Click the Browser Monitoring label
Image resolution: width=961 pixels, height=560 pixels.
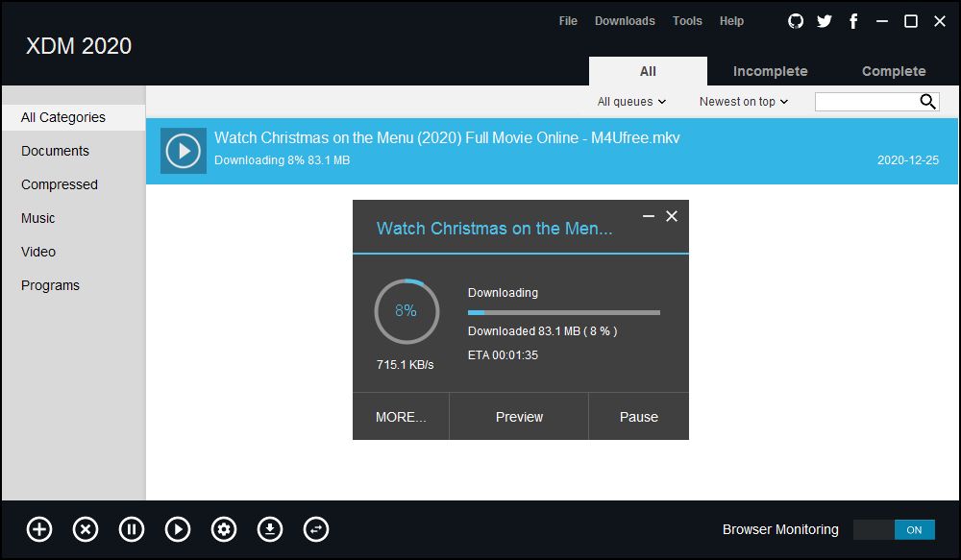(x=780, y=529)
